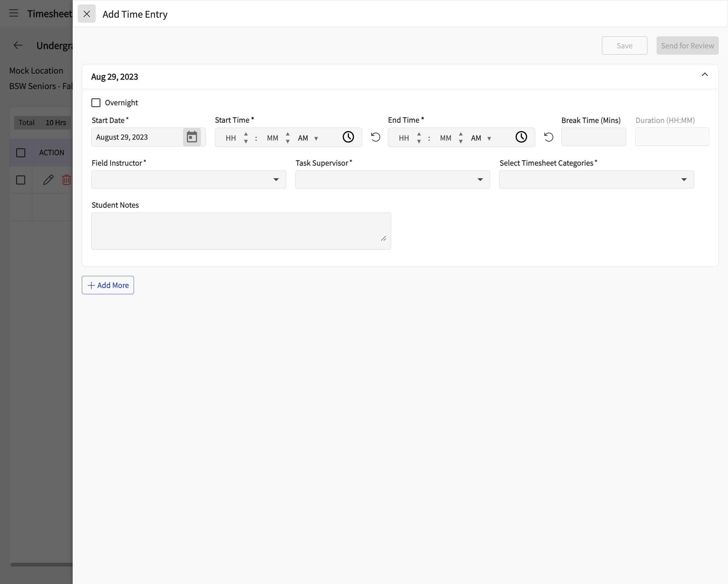This screenshot has height=584, width=728.
Task: Open the hamburger navigation menu
Action: point(14,14)
